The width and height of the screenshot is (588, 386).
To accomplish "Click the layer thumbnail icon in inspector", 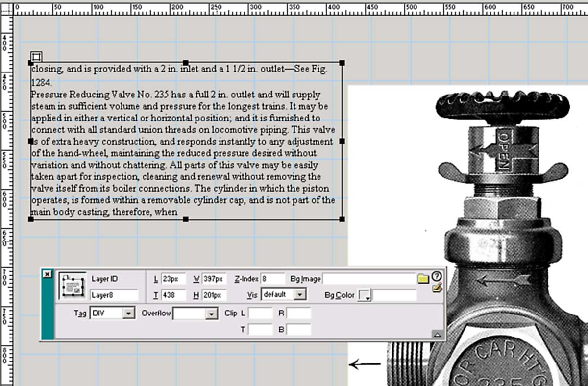I will [73, 286].
